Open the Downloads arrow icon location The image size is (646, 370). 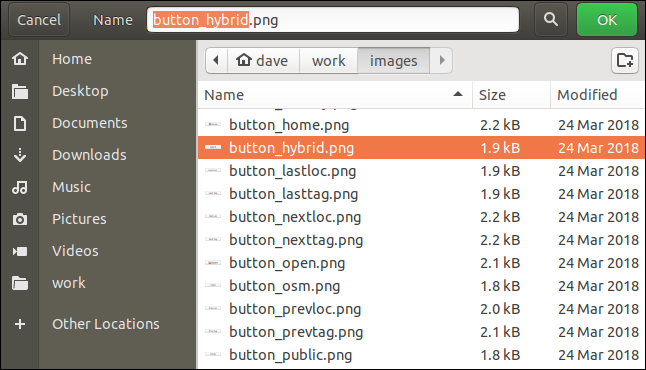tap(20, 155)
